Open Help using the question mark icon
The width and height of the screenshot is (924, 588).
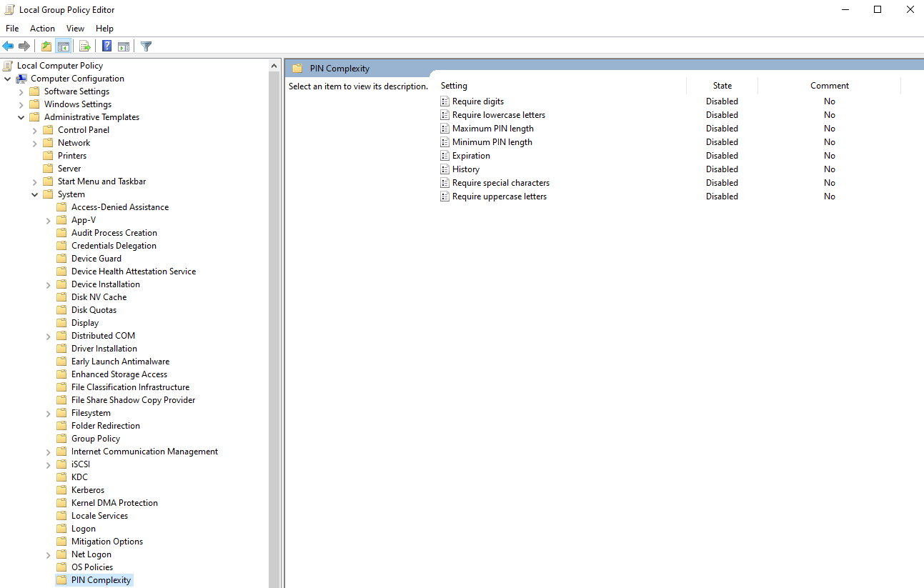click(105, 46)
